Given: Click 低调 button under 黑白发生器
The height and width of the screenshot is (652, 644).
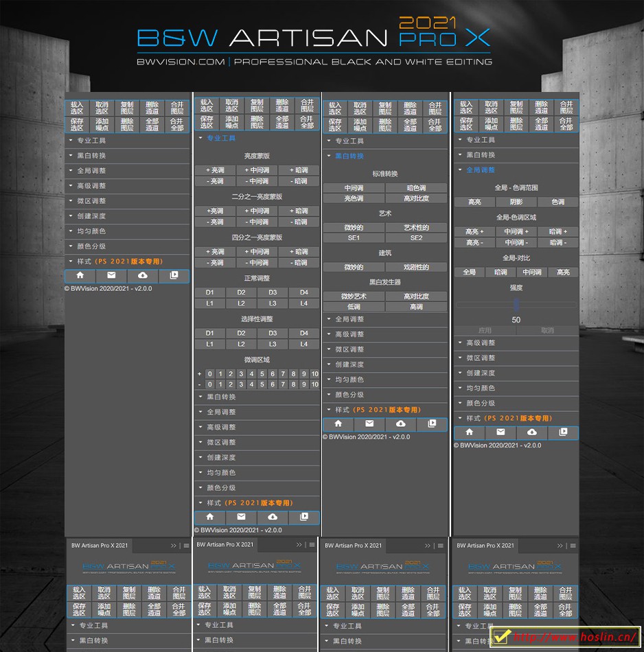Looking at the screenshot, I should (354, 307).
